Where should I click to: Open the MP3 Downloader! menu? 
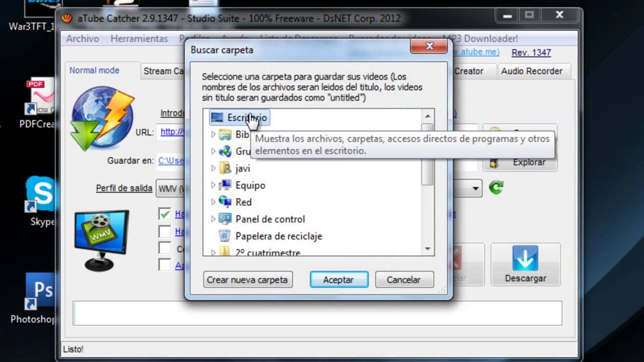click(x=480, y=39)
